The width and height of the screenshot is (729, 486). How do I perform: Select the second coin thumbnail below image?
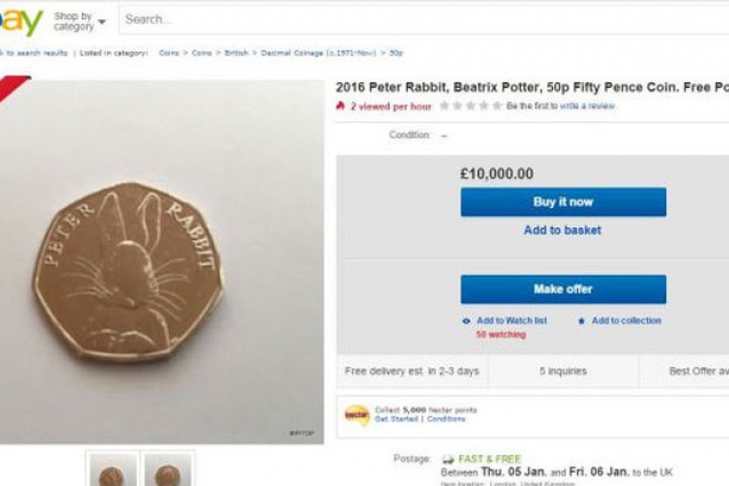tap(167, 472)
